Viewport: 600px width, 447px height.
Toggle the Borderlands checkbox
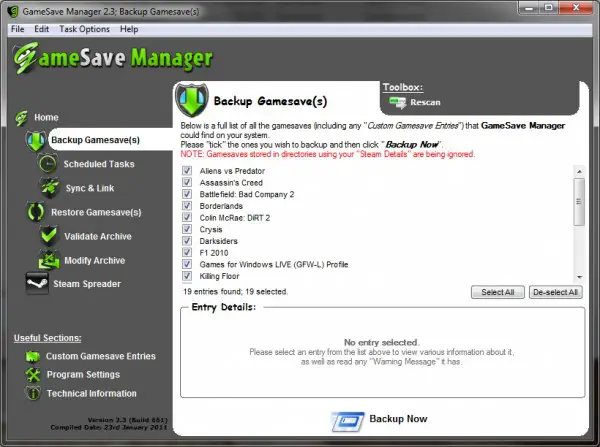click(x=187, y=206)
